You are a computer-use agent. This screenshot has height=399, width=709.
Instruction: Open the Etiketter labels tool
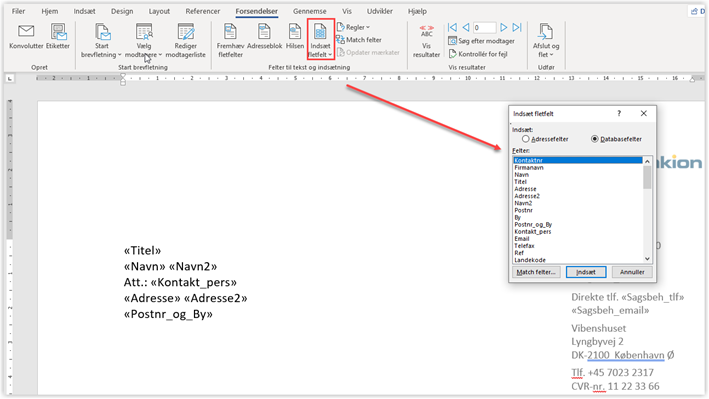[58, 36]
